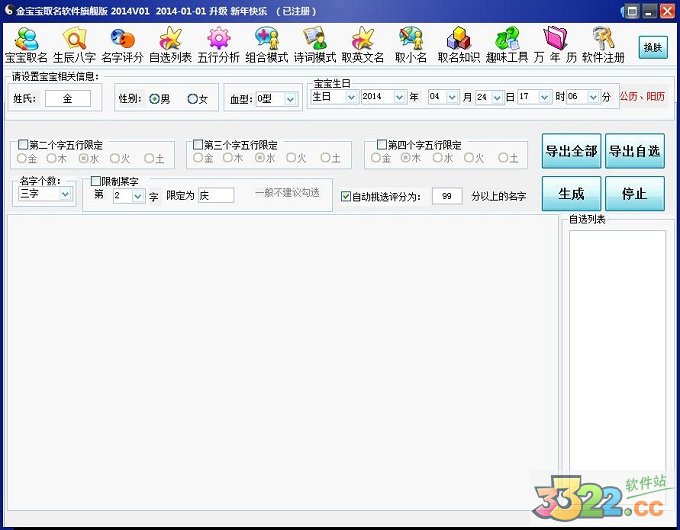This screenshot has width=680, height=530.
Task: Open the 名字评分 name scoring tool
Action: (x=122, y=45)
